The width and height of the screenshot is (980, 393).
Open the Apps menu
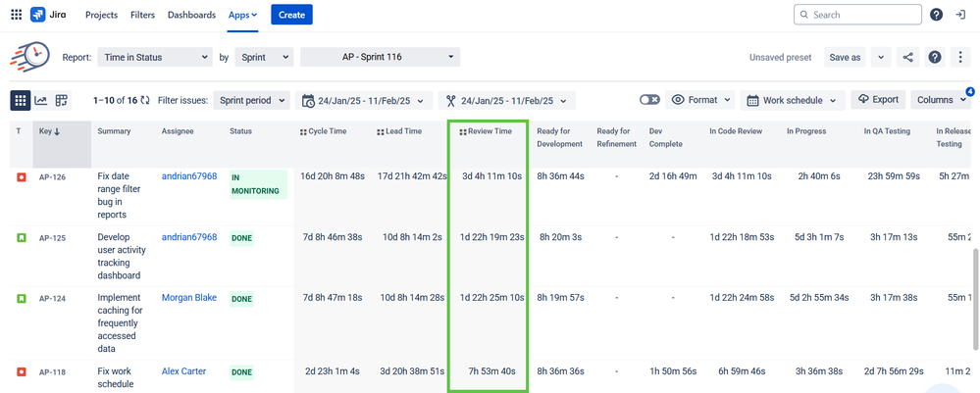pyautogui.click(x=242, y=15)
